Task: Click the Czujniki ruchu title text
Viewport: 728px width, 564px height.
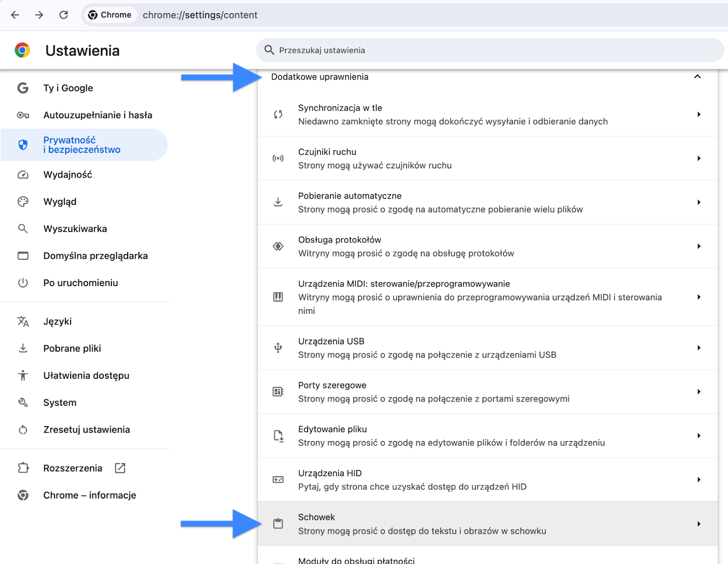Action: 327,152
